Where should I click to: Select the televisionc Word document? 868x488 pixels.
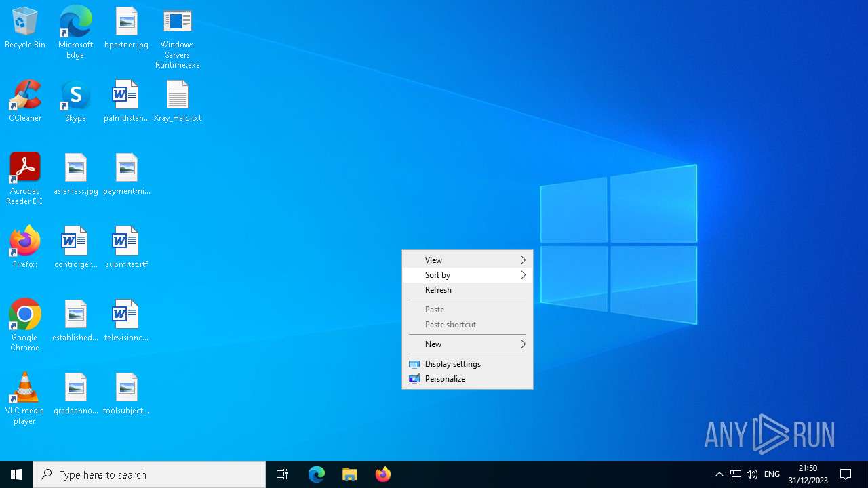(x=126, y=321)
